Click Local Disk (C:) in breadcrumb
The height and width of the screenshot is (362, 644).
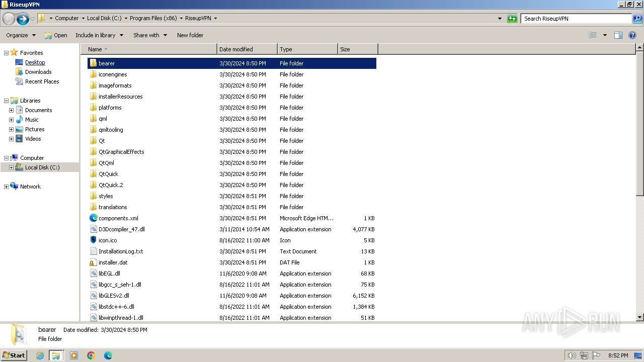coord(104,18)
